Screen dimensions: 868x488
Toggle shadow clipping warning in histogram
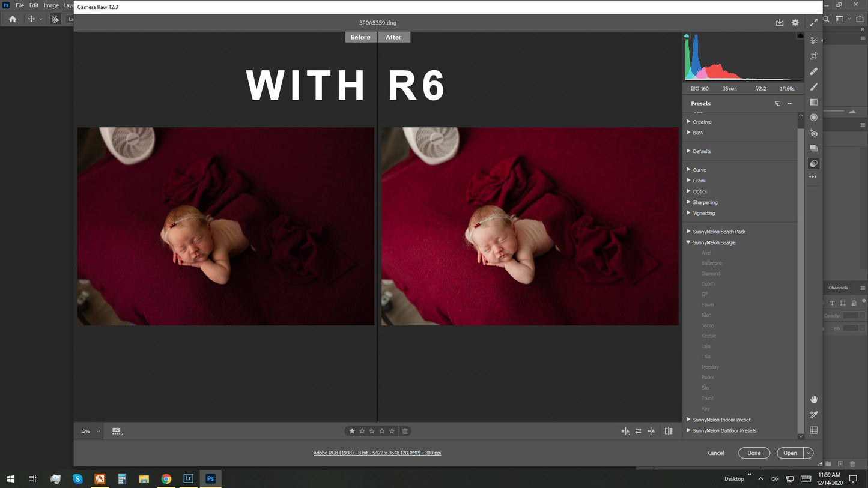pyautogui.click(x=687, y=36)
